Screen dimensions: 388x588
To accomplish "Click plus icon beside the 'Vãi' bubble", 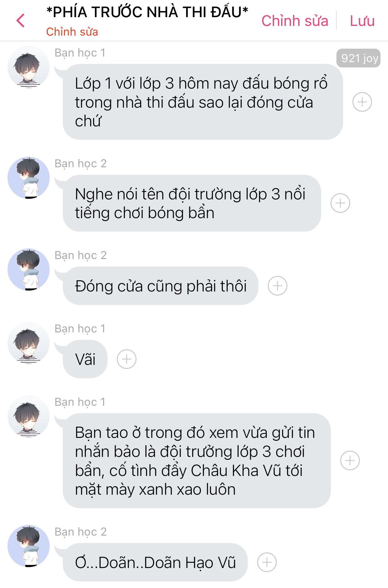I will pos(127,359).
